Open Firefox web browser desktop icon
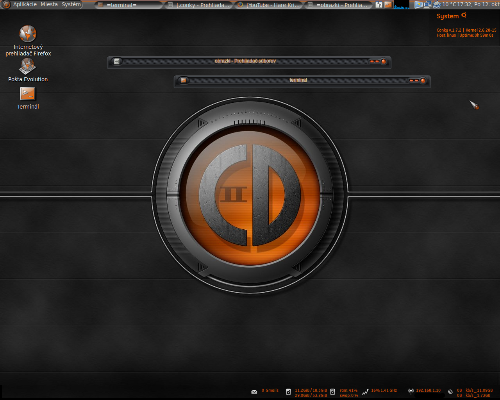This screenshot has height=400, width=500. pos(28,34)
